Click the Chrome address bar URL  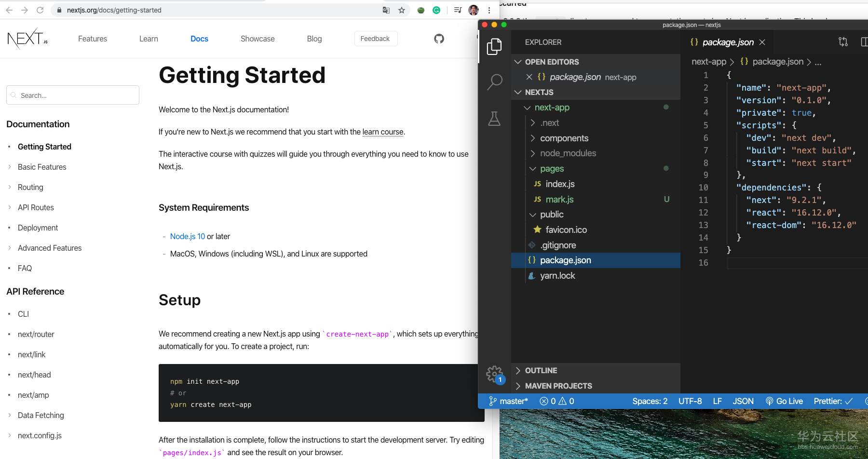[x=114, y=10]
